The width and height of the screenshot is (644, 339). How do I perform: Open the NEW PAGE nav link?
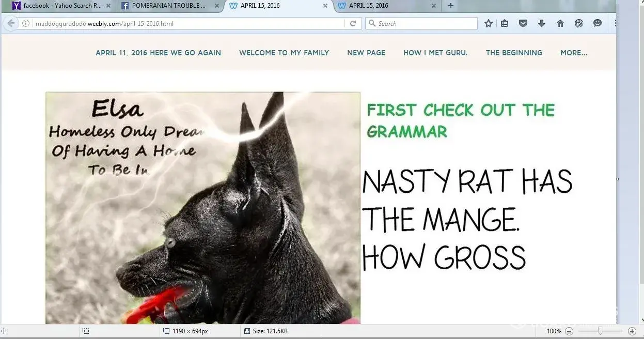click(366, 53)
